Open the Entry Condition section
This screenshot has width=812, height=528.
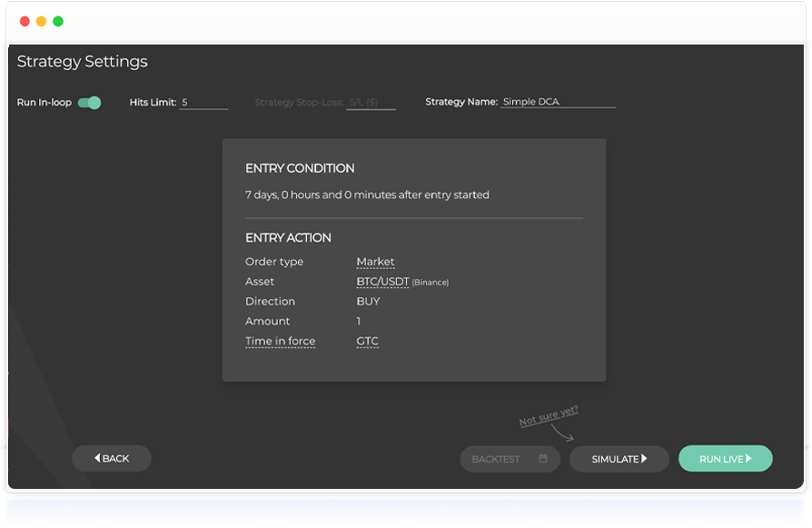pos(300,168)
